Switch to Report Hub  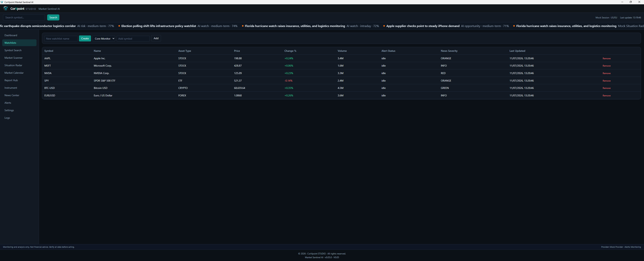19,80
